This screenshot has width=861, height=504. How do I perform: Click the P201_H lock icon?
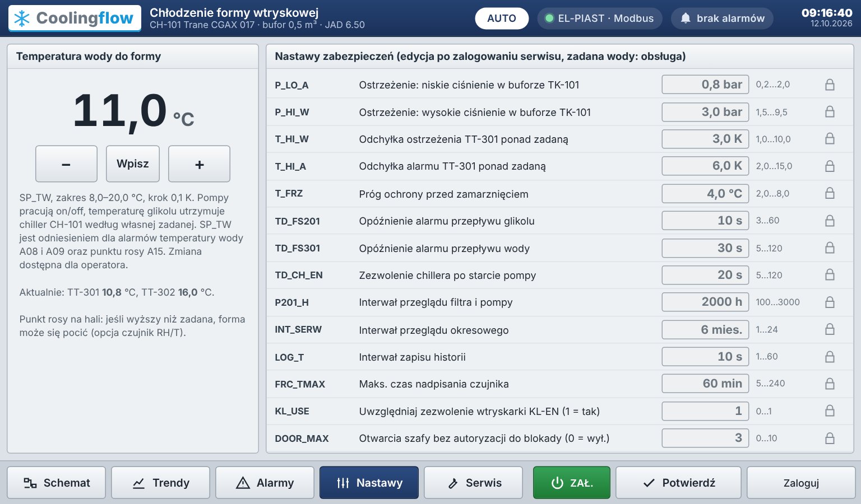tap(830, 302)
